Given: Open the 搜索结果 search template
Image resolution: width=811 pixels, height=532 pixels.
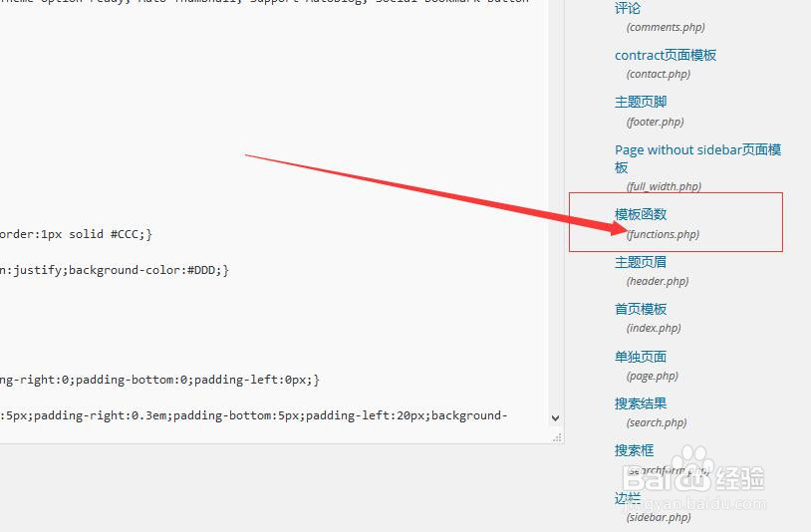Looking at the screenshot, I should coord(641,403).
